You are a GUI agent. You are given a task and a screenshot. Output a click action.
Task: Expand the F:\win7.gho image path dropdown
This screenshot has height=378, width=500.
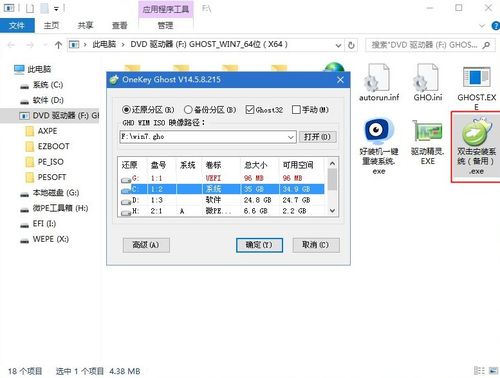tap(291, 137)
